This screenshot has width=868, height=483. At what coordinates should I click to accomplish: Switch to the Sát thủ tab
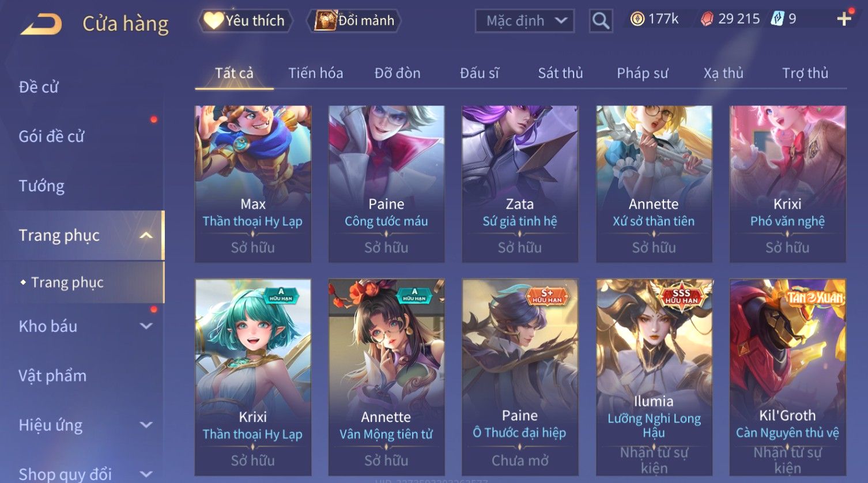(560, 73)
